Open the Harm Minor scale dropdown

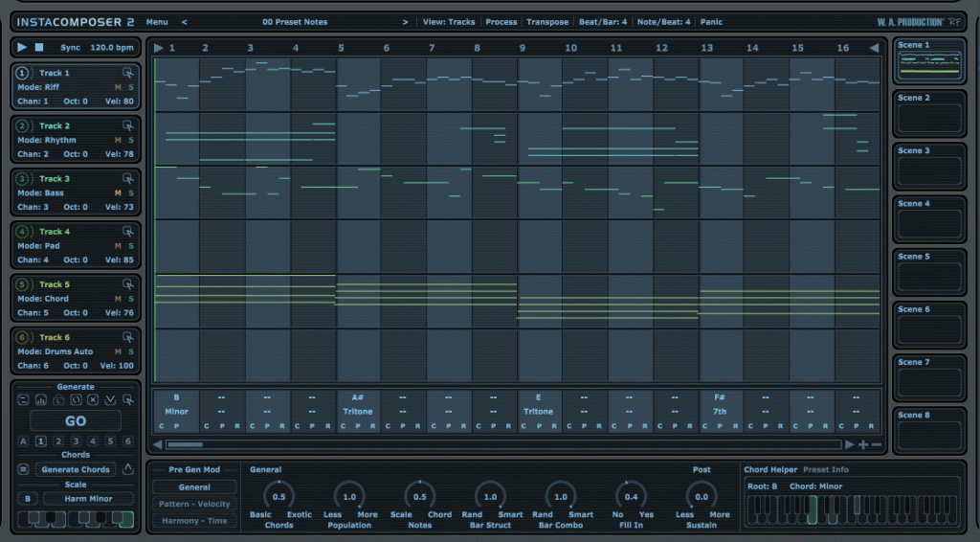point(88,499)
